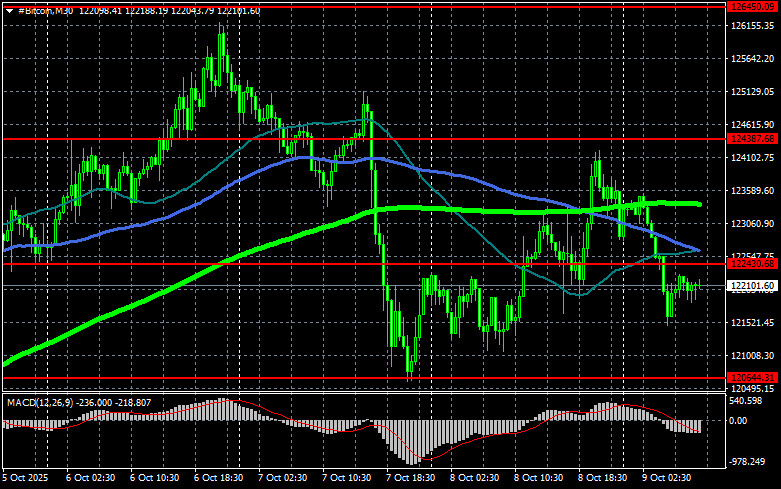Click the 124102.75 price scale value

[x=752, y=158]
